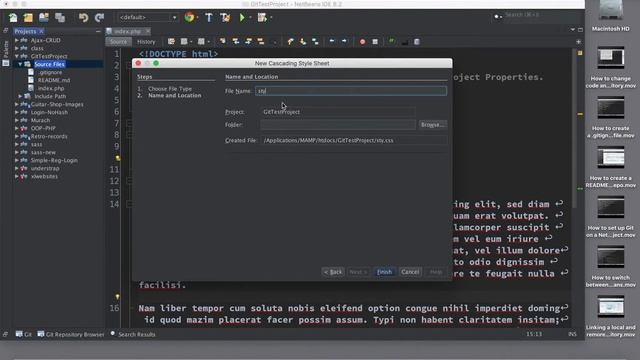The width and height of the screenshot is (640, 360).
Task: Switch to Source view tab
Action: click(x=118, y=42)
